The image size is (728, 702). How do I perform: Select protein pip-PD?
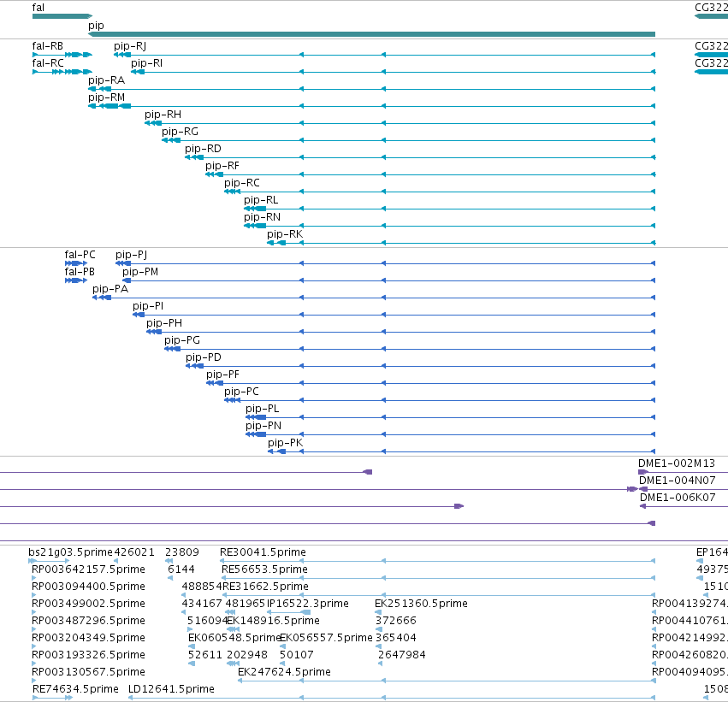point(204,357)
